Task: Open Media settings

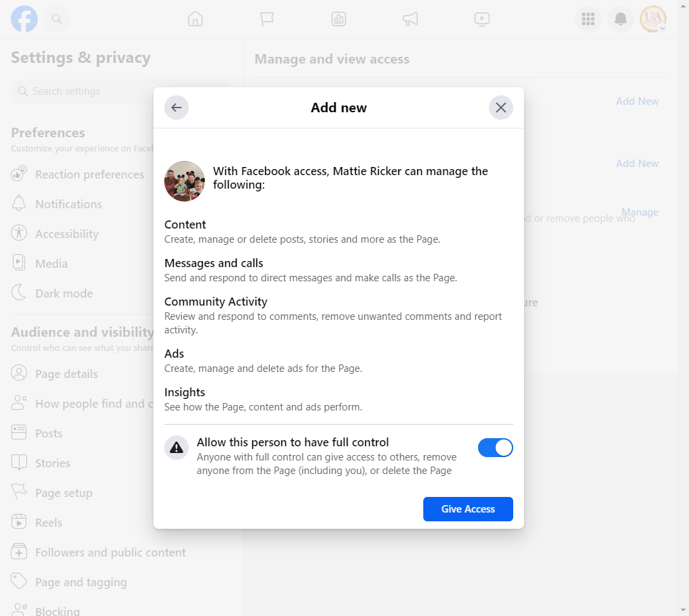Action: point(51,264)
